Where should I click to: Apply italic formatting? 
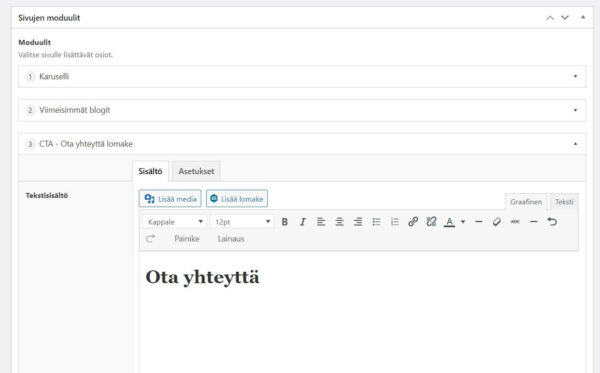click(303, 222)
